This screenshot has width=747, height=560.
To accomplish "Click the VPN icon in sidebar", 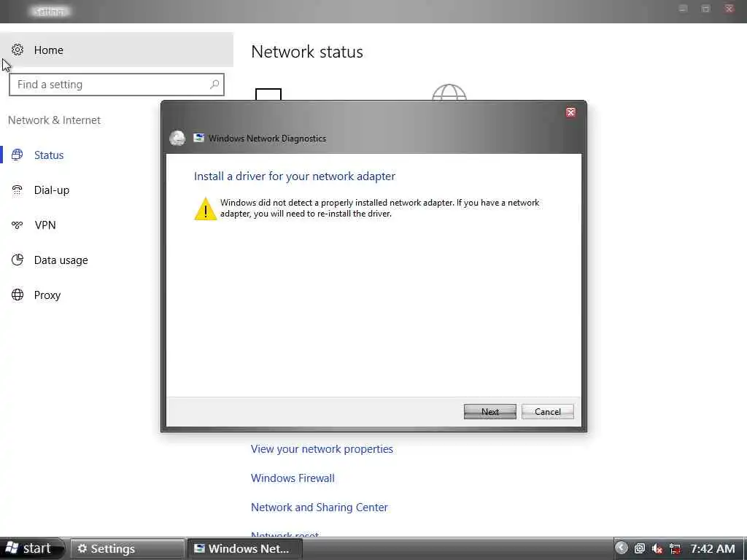I will (18, 225).
